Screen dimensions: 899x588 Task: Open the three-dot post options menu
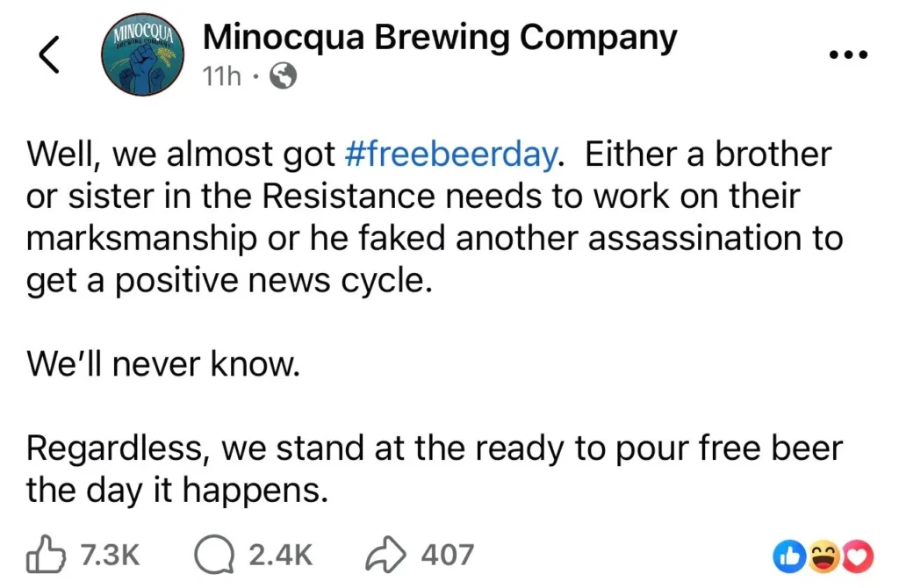(848, 54)
